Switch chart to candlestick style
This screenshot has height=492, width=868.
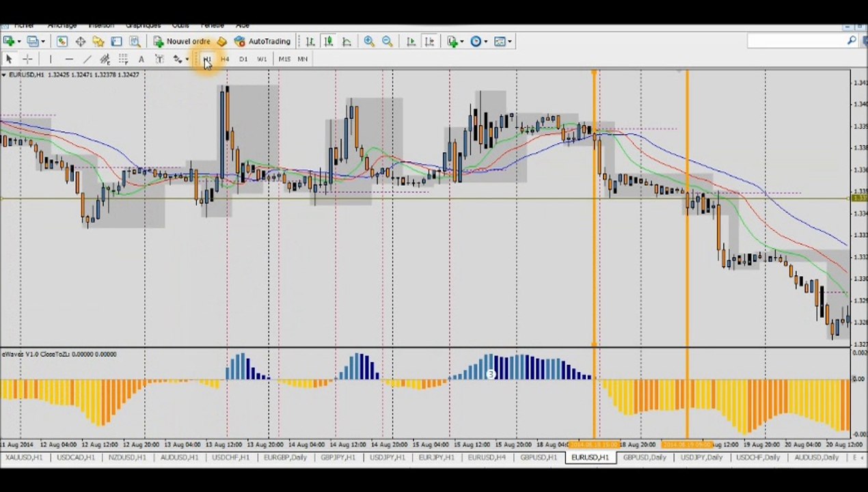pyautogui.click(x=328, y=42)
